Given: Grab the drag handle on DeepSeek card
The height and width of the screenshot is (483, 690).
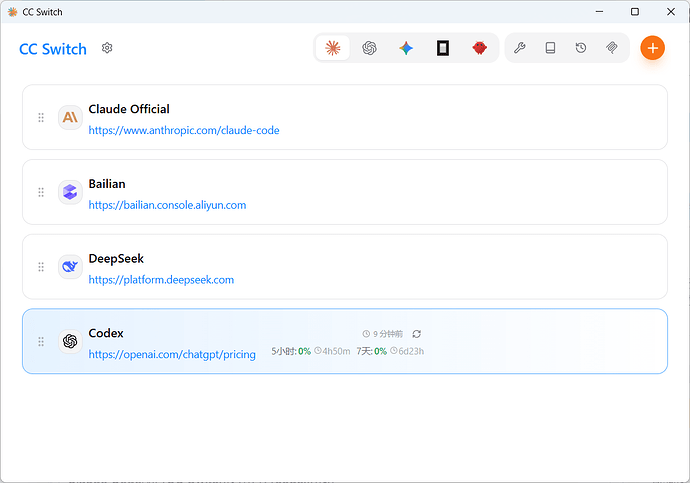Looking at the screenshot, I should point(41,267).
